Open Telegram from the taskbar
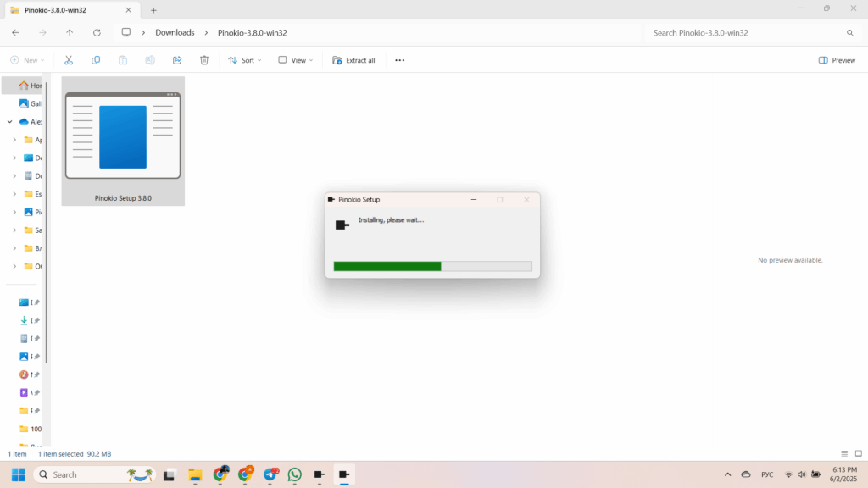This screenshot has height=488, width=868. (x=270, y=474)
